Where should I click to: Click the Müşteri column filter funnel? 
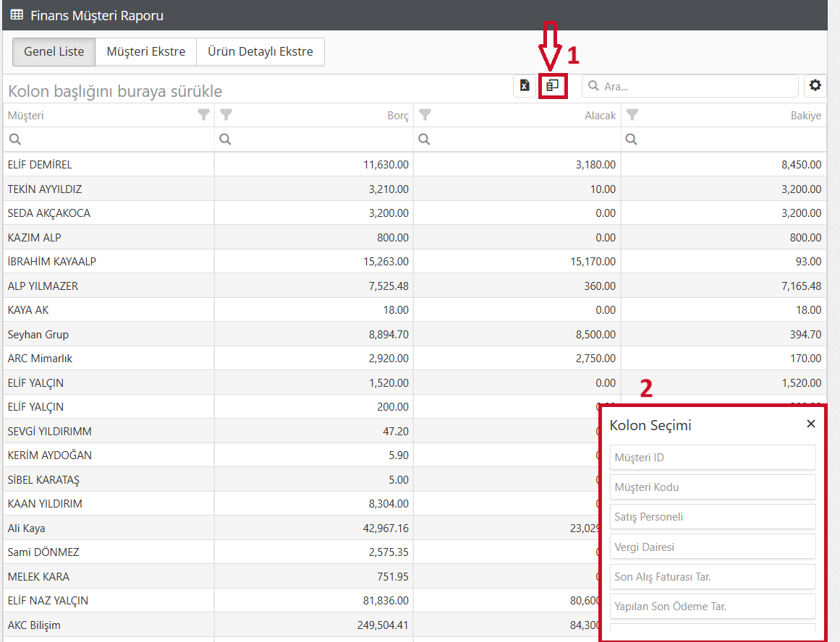point(204,115)
